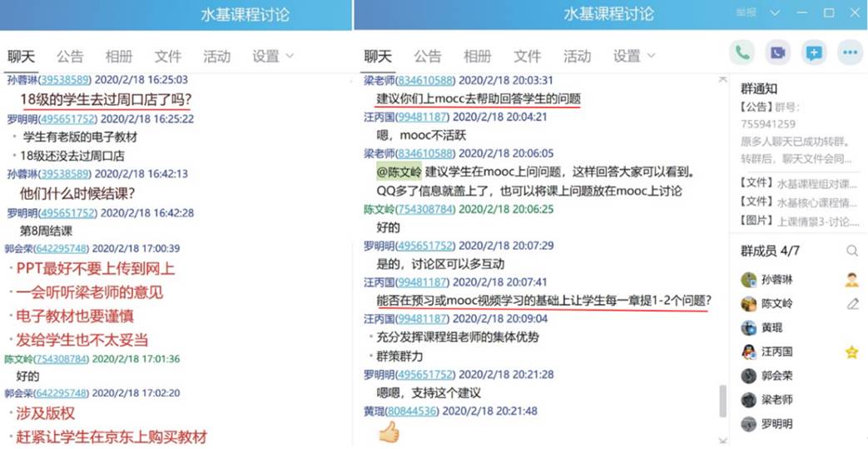This screenshot has width=868, height=449.
Task: Open the title bar dropdown arrow menu
Action: [x=775, y=13]
